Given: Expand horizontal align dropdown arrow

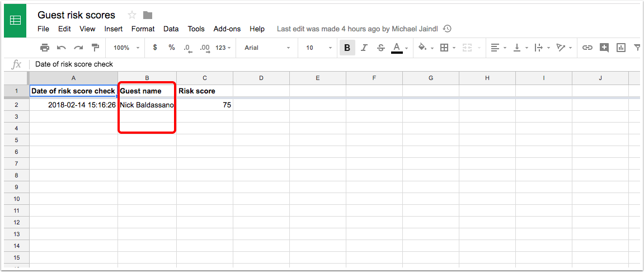Looking at the screenshot, I should (x=505, y=48).
